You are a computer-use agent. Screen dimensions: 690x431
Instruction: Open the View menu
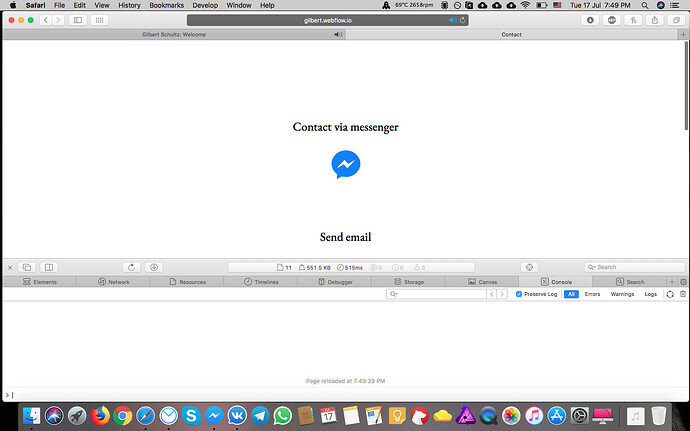(102, 5)
